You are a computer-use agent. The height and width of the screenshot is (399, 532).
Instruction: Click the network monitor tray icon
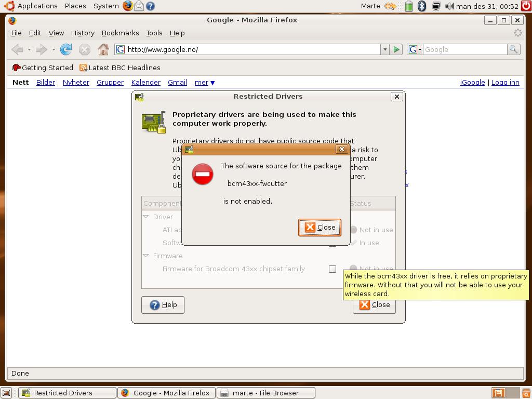point(436,6)
